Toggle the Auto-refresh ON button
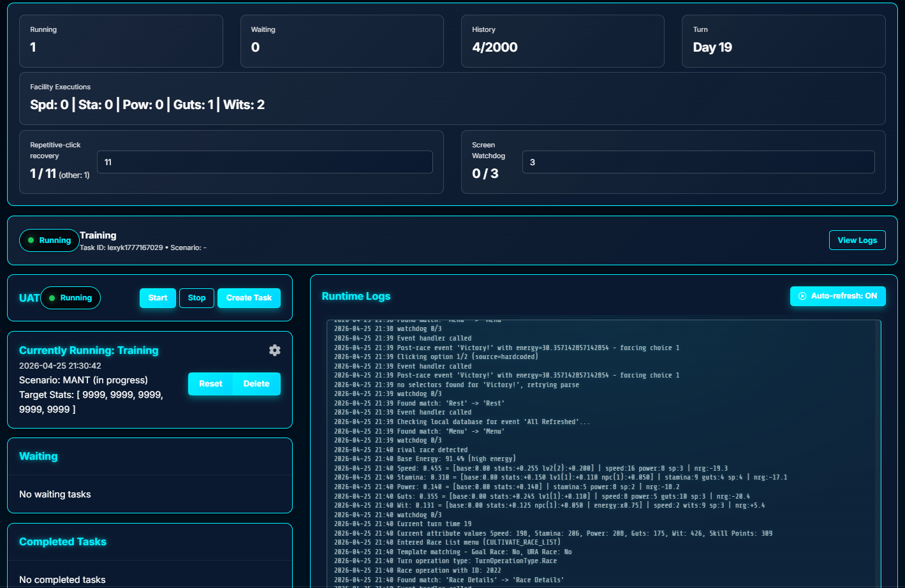Screen dimensions: 905x588 click(837, 296)
